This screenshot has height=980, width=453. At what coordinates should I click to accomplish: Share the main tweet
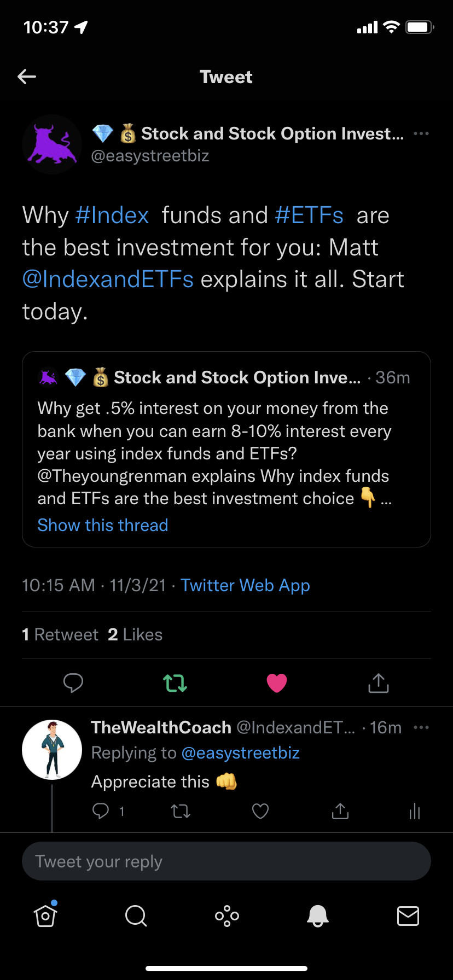pos(378,682)
